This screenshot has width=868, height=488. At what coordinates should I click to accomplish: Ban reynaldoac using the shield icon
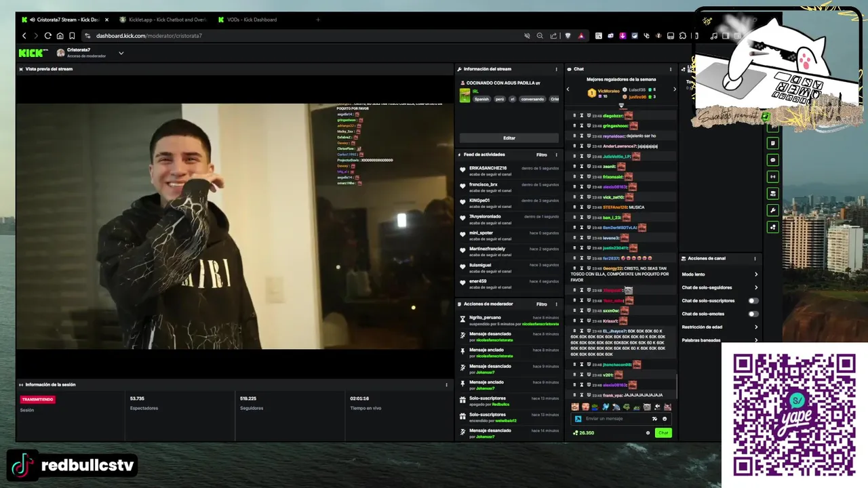point(589,136)
